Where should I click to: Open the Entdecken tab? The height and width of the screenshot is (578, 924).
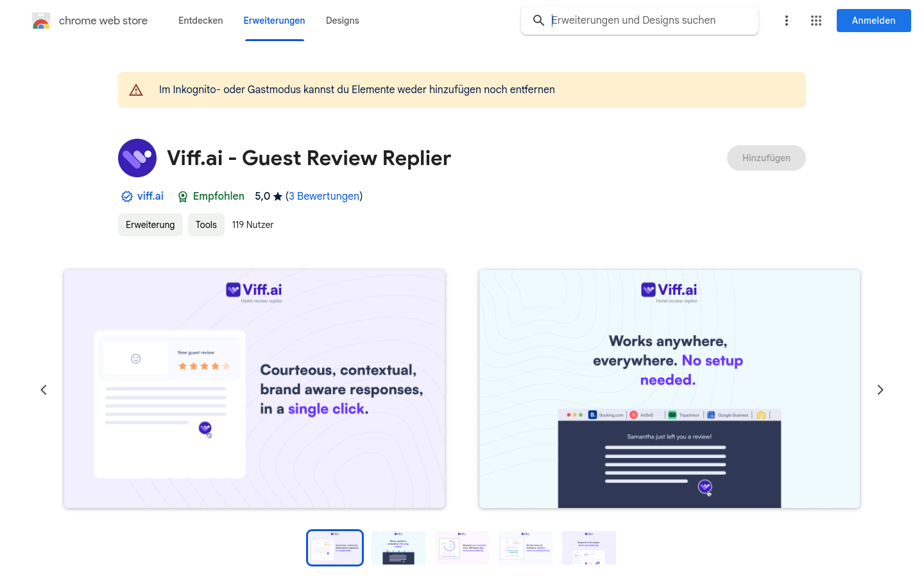pos(201,21)
